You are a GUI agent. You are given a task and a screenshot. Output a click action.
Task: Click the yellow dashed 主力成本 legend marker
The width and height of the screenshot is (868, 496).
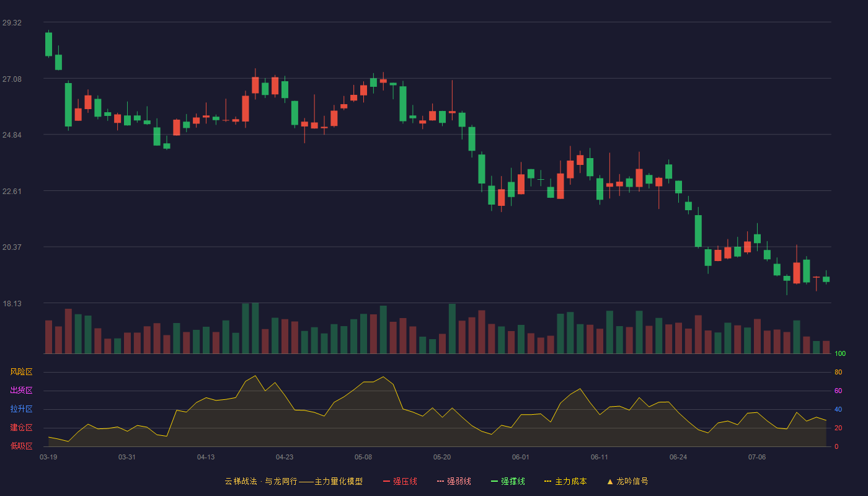click(x=548, y=481)
